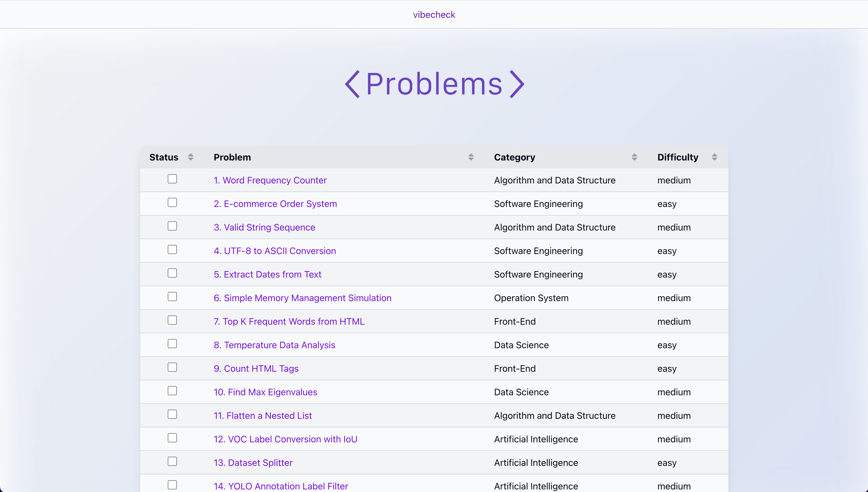This screenshot has height=492, width=868.
Task: Open Top K Frequent Words from HTML
Action: [x=289, y=321]
